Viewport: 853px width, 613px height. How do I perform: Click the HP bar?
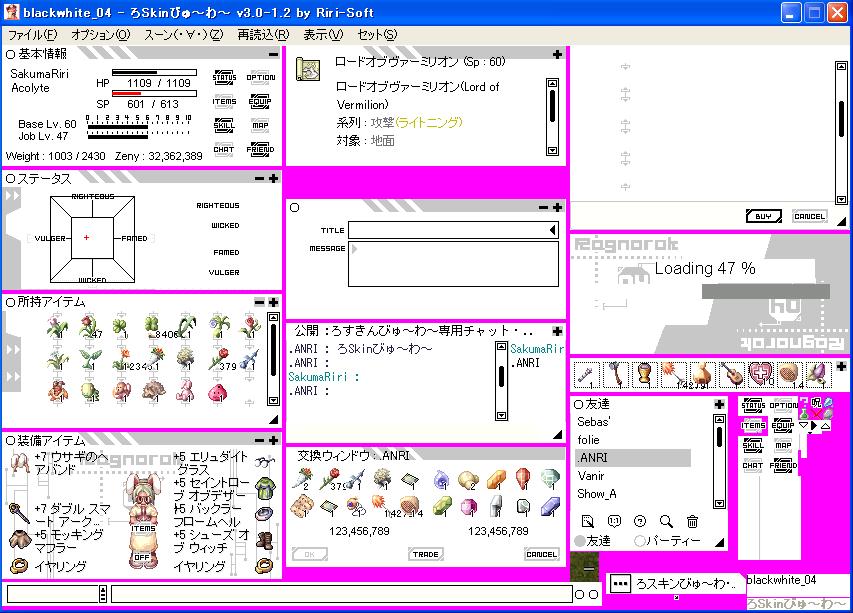coord(154,72)
